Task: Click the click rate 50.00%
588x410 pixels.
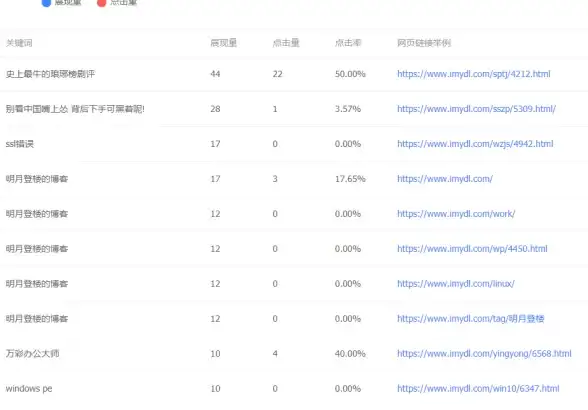Action: [350, 74]
